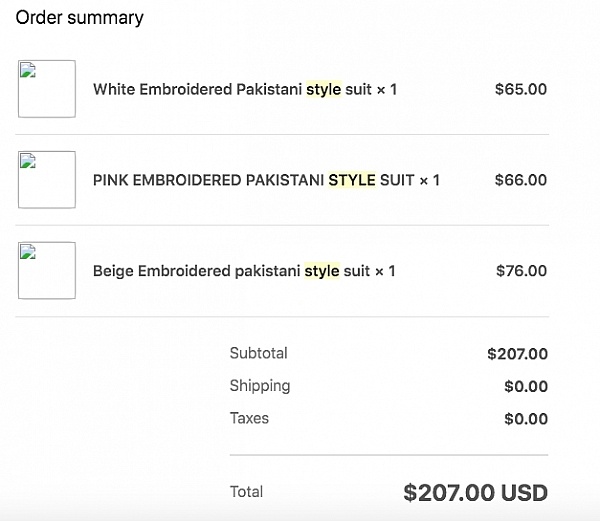Click the White Embroidered suit broken image thumbnail
The height and width of the screenshot is (521, 600).
tap(47, 89)
